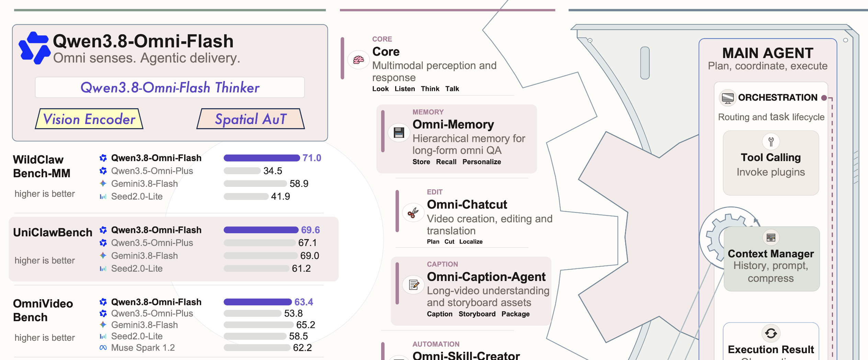
Task: Click the blue Qwen logo at top left
Action: [34, 48]
